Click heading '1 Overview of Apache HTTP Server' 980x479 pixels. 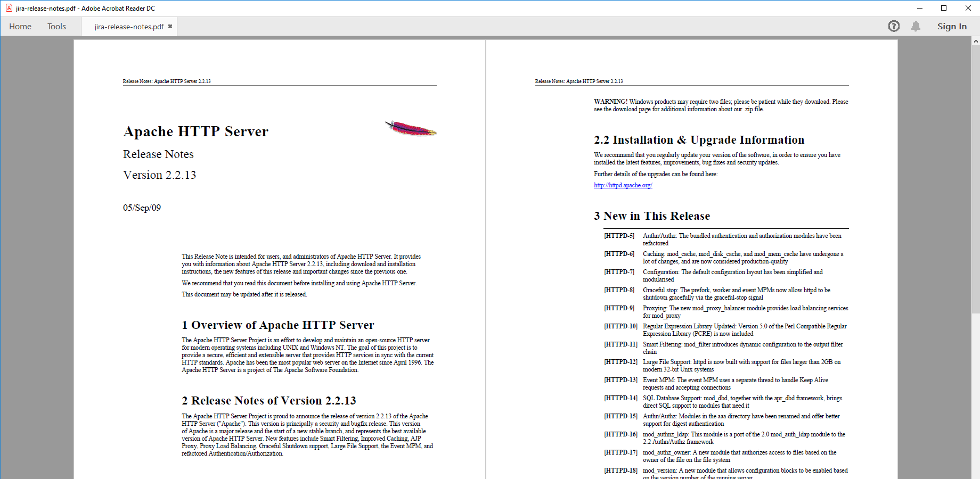pyautogui.click(x=277, y=325)
